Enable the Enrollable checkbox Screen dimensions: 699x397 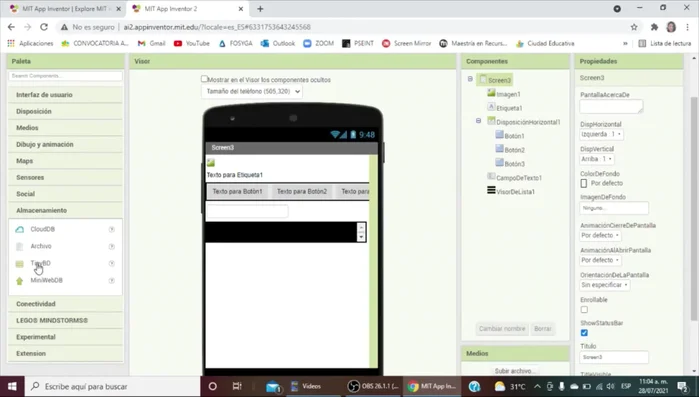click(584, 310)
